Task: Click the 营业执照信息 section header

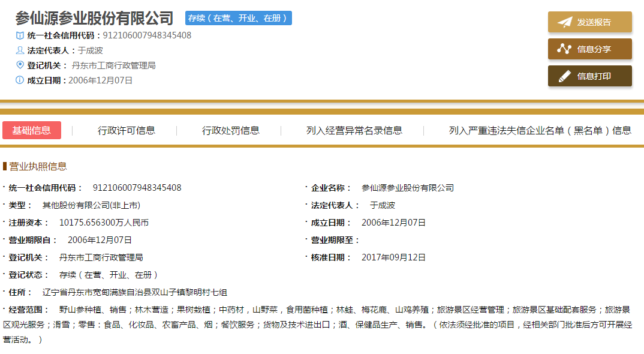Action: pyautogui.click(x=38, y=166)
